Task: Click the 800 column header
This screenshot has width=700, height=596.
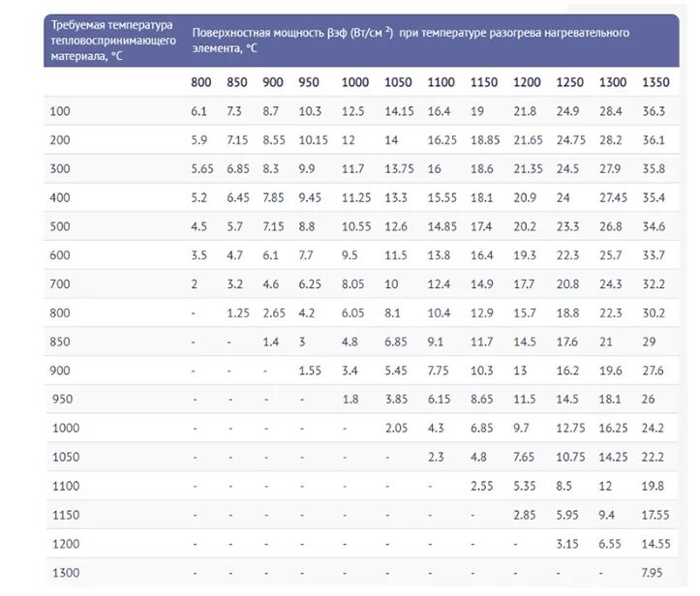Action: coord(200,82)
